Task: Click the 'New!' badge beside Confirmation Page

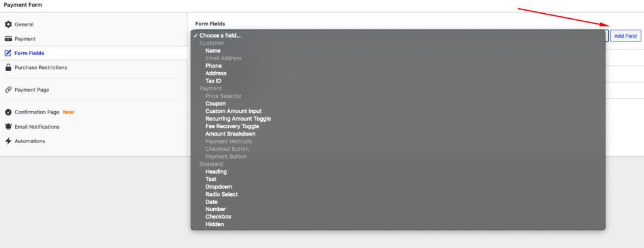Action: point(69,112)
